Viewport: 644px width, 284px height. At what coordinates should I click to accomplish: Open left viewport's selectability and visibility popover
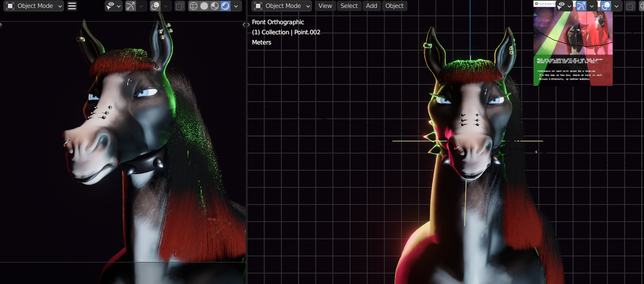pyautogui.click(x=113, y=6)
